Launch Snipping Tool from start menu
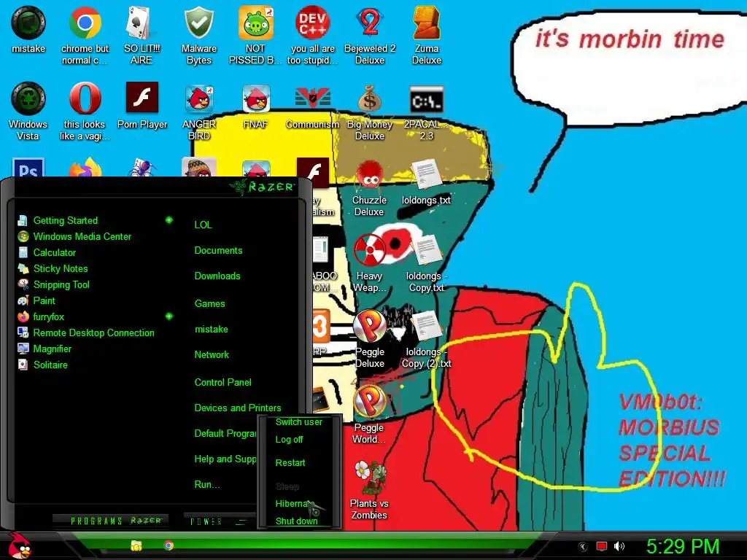This screenshot has height=560, width=747. tap(53, 285)
